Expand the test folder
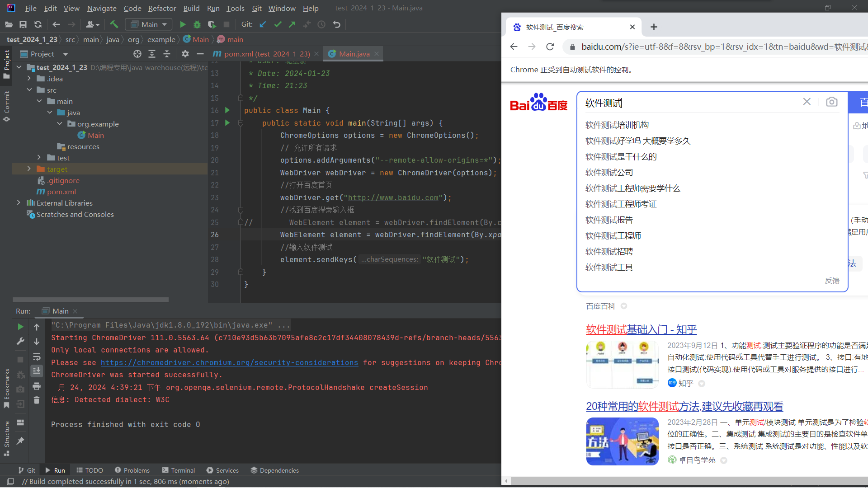 click(x=39, y=158)
